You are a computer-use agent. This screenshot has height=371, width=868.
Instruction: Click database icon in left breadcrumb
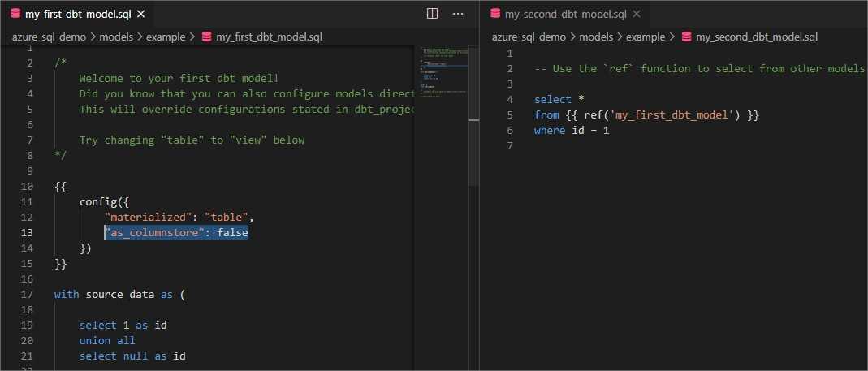coord(207,37)
